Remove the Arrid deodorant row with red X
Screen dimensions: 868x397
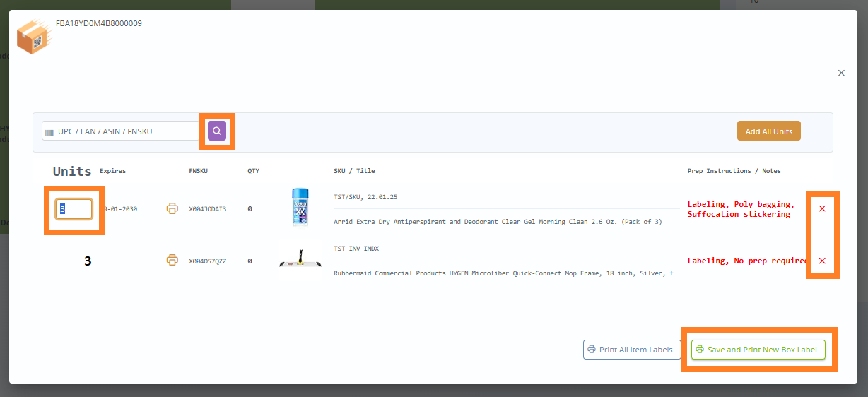tap(822, 208)
